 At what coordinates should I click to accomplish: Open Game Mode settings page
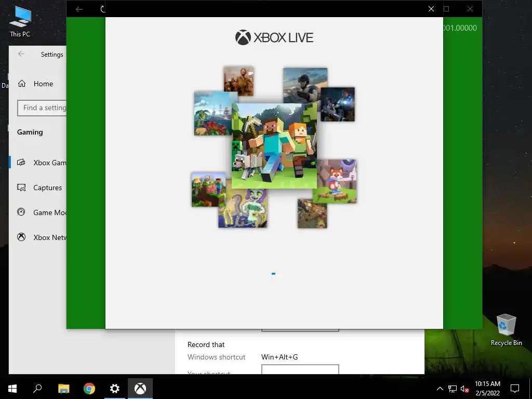pyautogui.click(x=38, y=212)
